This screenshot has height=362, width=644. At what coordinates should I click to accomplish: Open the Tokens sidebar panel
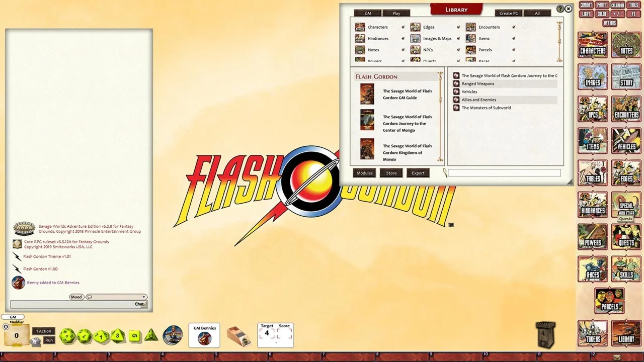tap(593, 333)
